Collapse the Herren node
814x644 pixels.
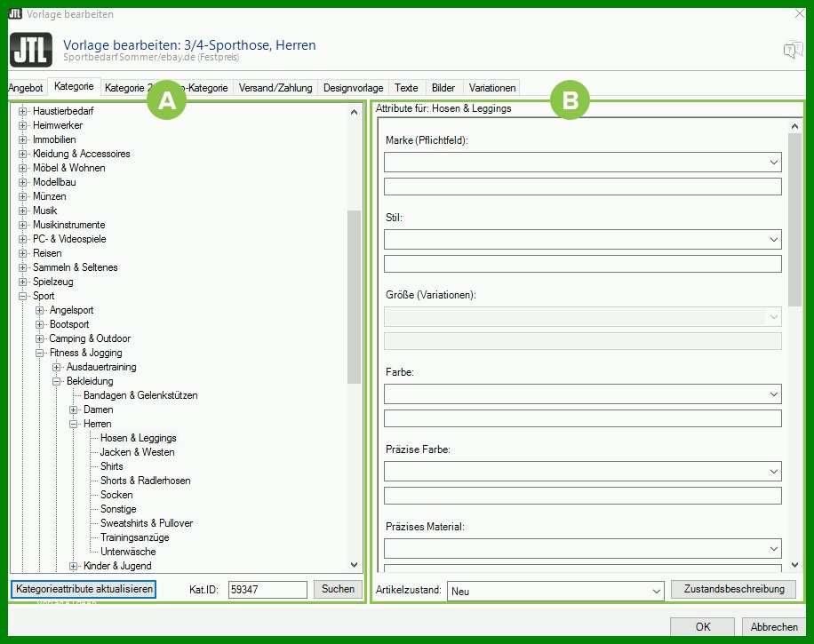pyautogui.click(x=73, y=424)
